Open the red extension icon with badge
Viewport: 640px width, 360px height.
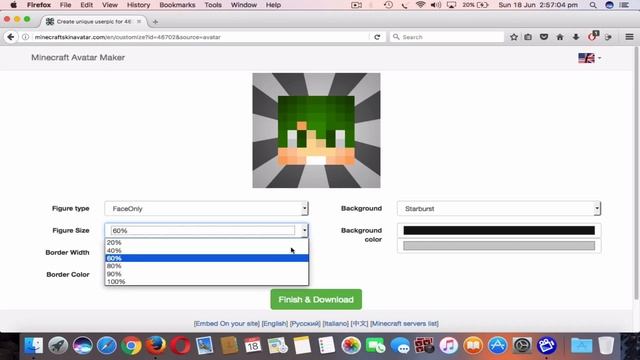593,36
